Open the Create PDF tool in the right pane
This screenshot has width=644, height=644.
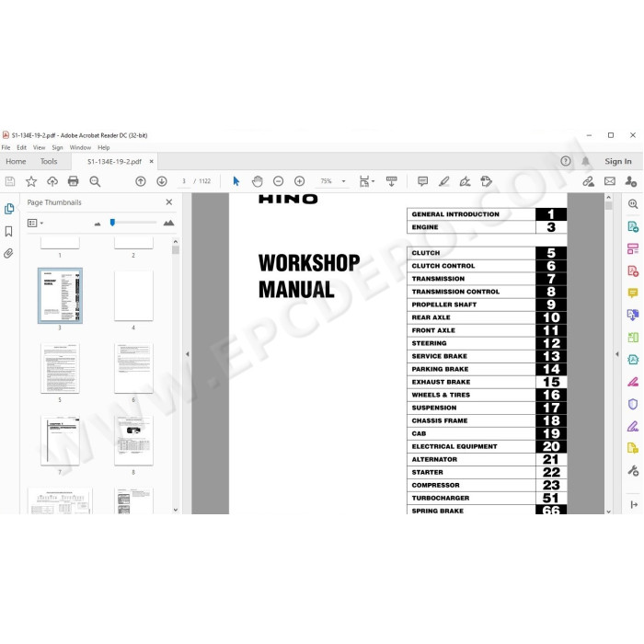click(633, 270)
